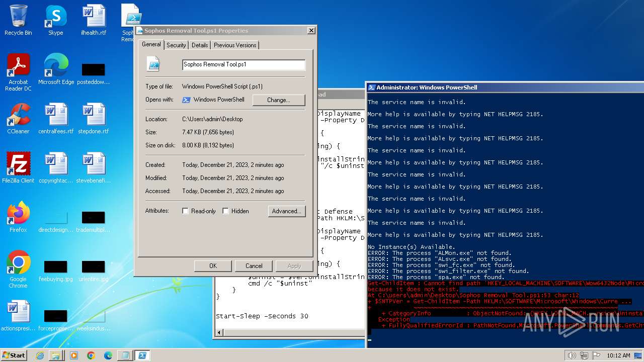Click Edge icon in the taskbar
This screenshot has width=644, height=362.
(x=108, y=355)
